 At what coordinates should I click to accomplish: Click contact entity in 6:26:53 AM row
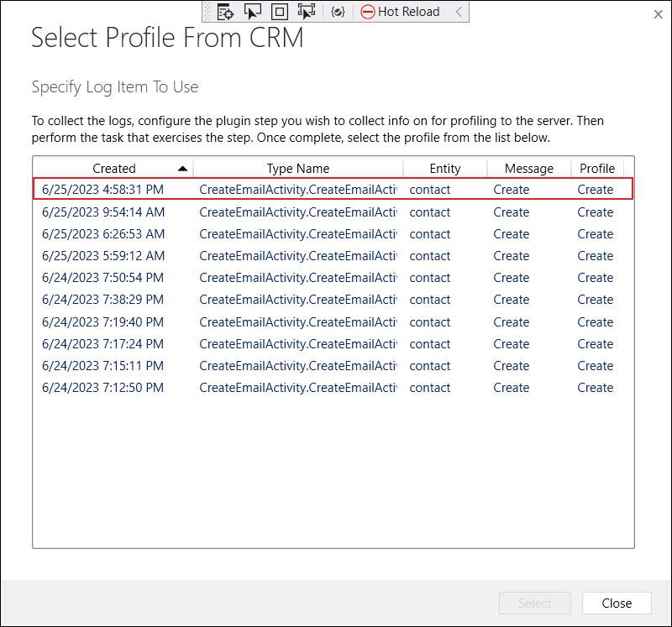(x=430, y=234)
